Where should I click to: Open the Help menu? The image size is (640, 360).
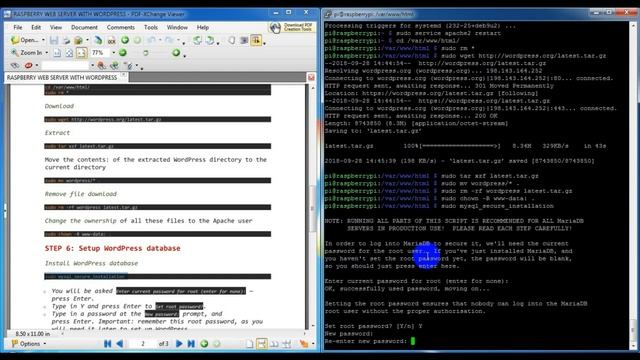(202, 27)
